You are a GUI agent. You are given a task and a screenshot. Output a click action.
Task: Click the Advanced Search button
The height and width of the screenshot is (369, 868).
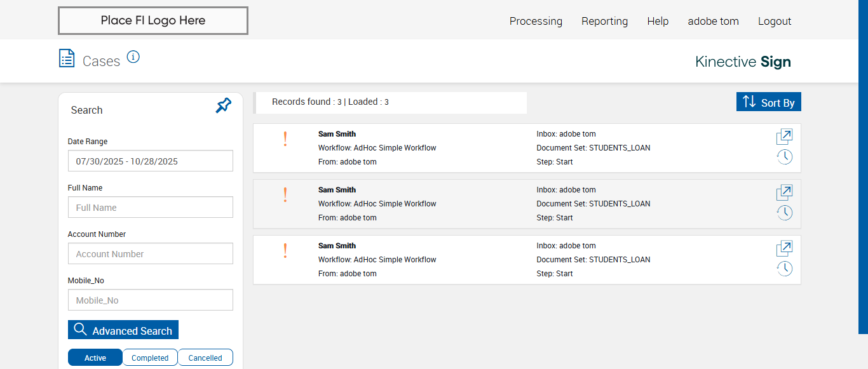coord(123,330)
